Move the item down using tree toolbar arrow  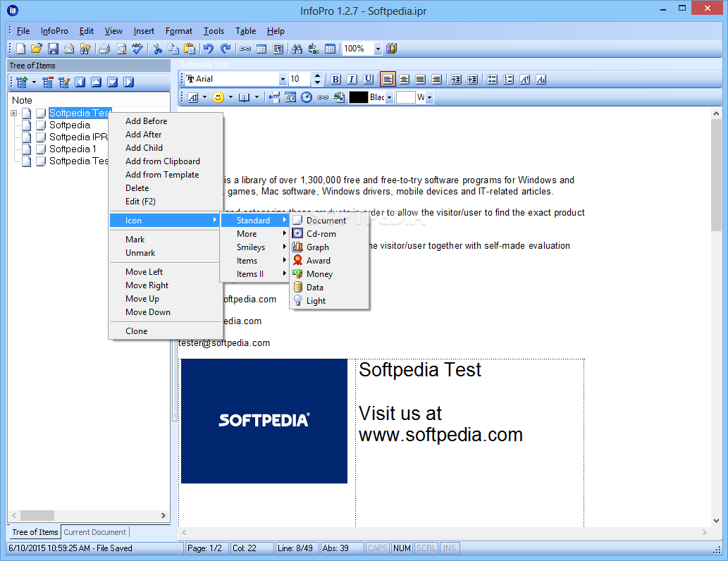tap(112, 82)
